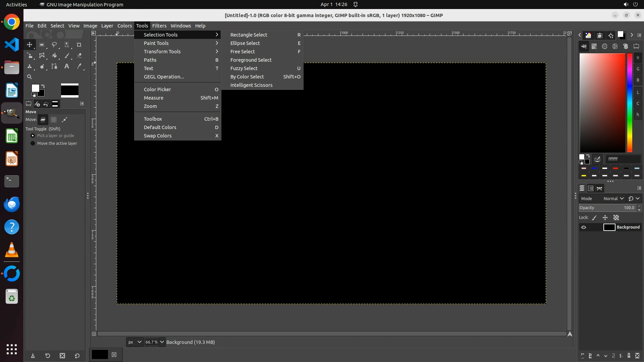Click Default Colors menu entry

click(160, 127)
